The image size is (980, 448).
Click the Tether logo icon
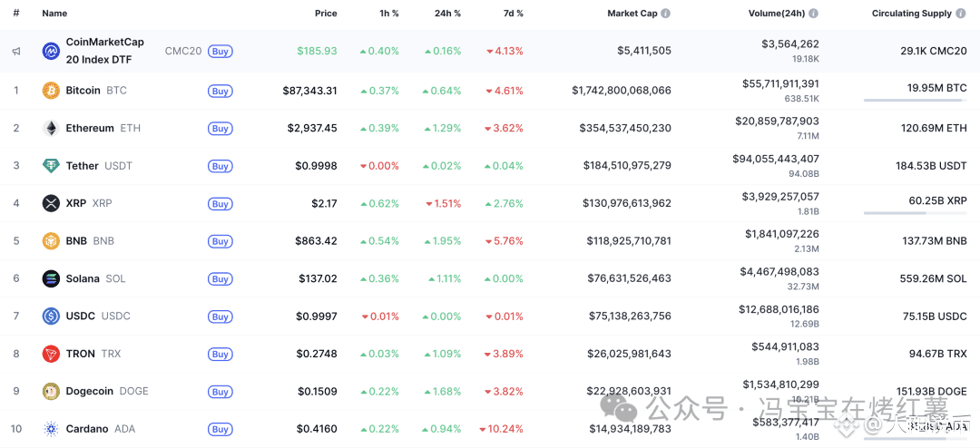point(51,166)
